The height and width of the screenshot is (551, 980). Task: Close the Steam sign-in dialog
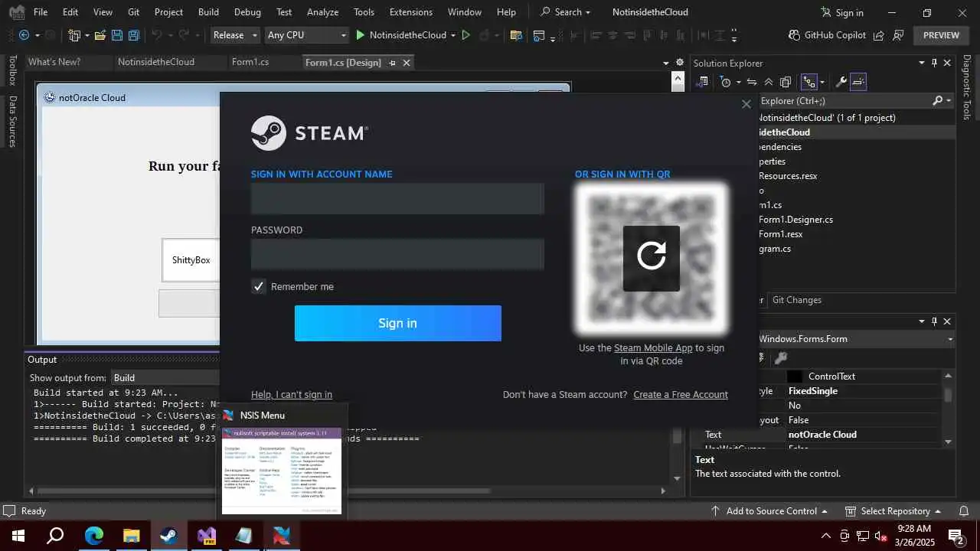tap(746, 104)
